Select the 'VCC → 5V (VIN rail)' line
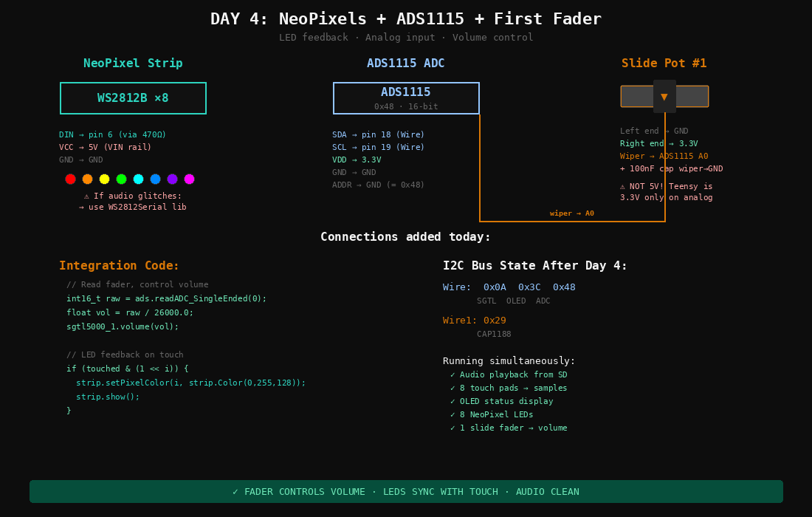 (x=105, y=147)
